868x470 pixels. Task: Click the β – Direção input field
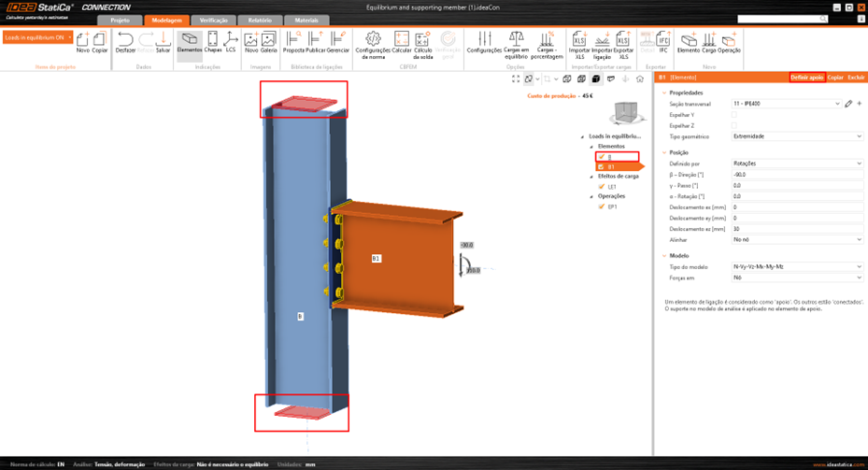(x=796, y=174)
